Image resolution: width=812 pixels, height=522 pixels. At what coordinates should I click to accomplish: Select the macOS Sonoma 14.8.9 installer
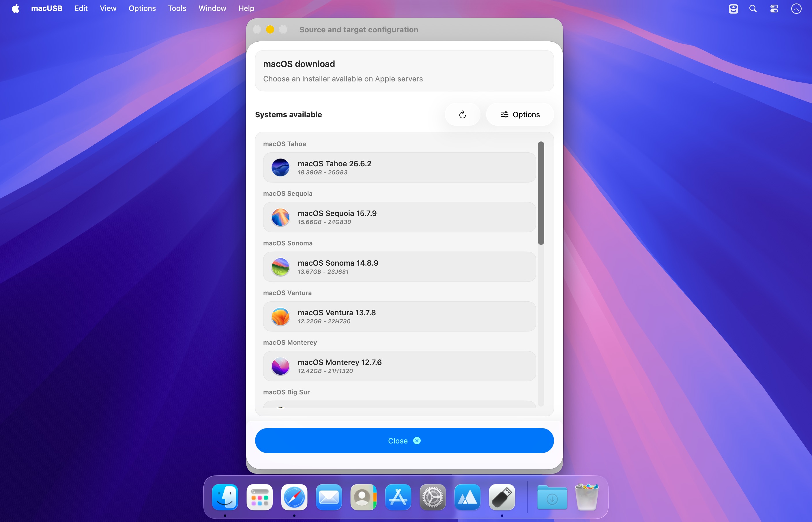tap(399, 267)
